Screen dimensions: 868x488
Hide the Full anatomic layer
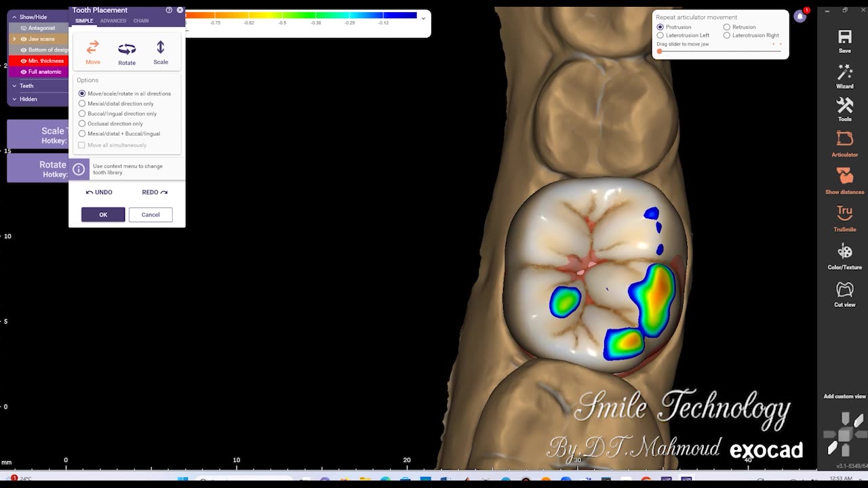(x=24, y=72)
